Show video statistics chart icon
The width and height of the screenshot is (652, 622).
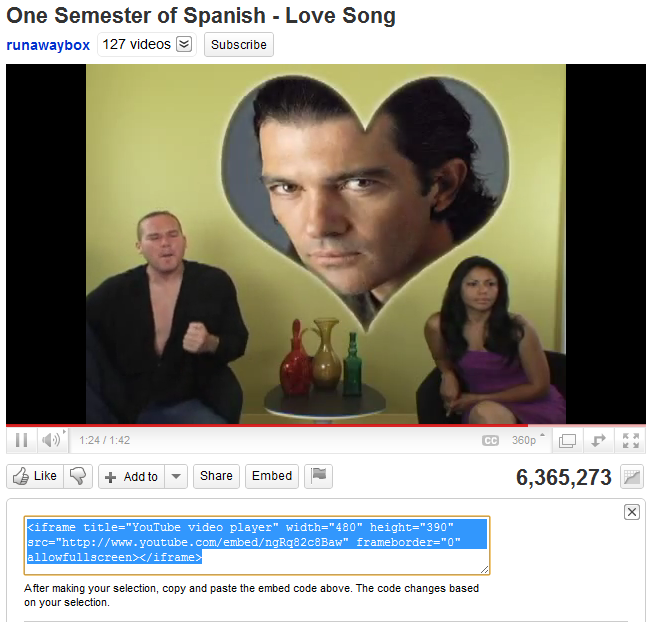(632, 476)
